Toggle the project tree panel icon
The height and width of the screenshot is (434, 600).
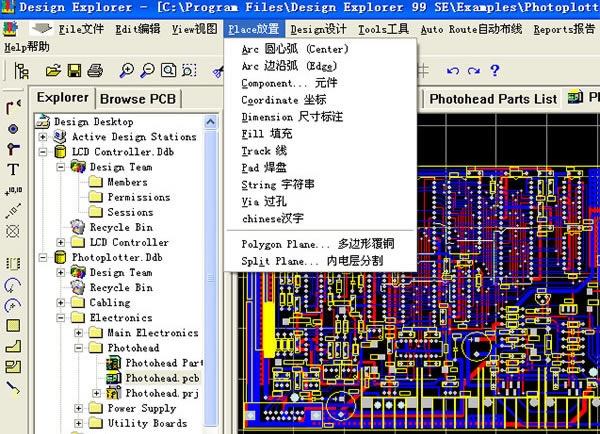tap(21, 71)
